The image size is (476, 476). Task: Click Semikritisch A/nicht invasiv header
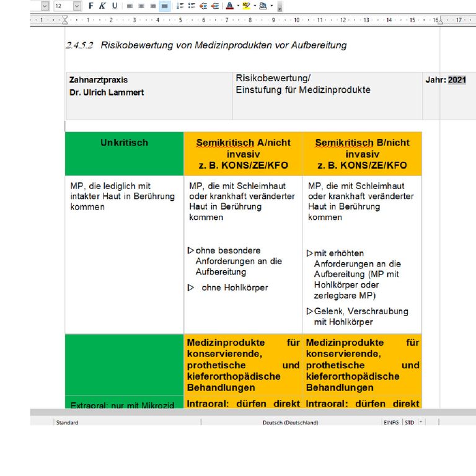243,154
